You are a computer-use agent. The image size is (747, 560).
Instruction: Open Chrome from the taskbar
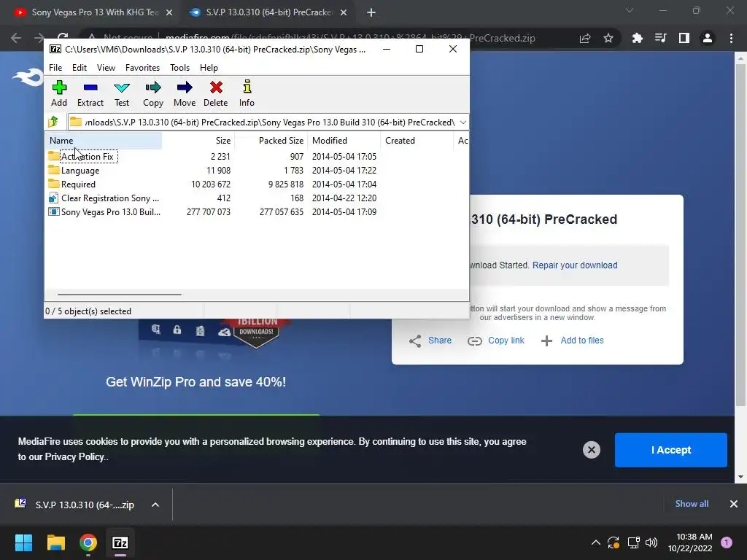point(88,542)
